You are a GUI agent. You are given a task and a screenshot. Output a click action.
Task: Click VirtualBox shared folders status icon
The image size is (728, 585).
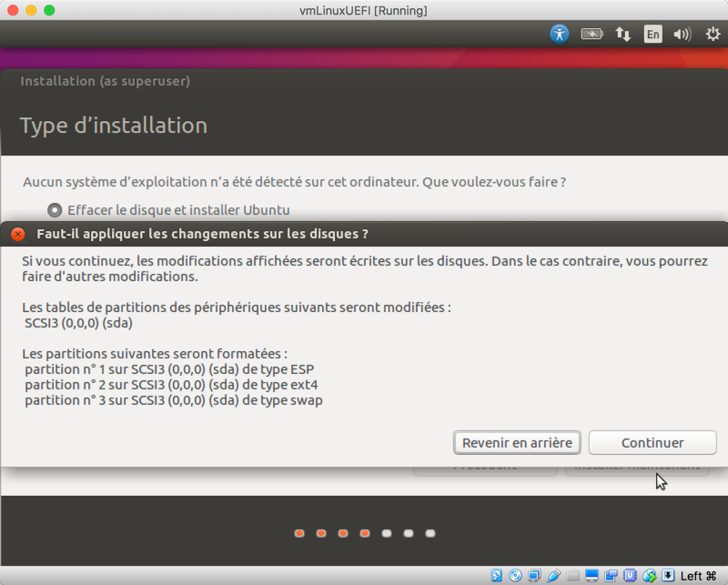(x=572, y=576)
